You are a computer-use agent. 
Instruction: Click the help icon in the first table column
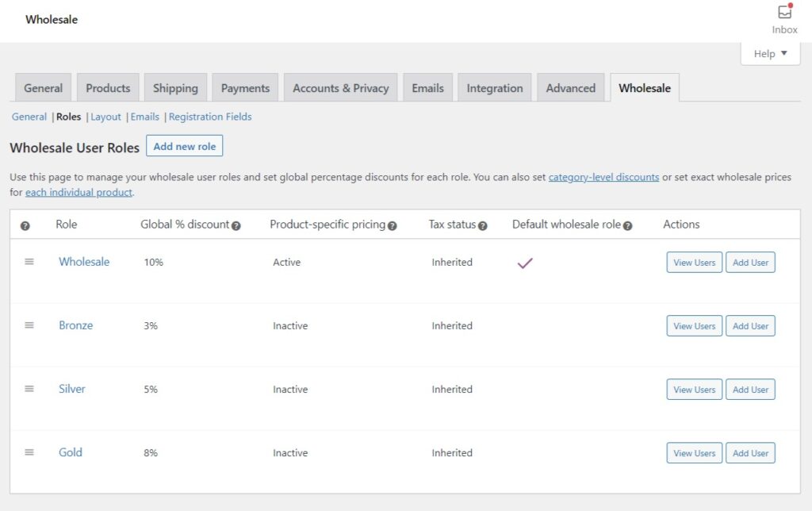(x=25, y=225)
